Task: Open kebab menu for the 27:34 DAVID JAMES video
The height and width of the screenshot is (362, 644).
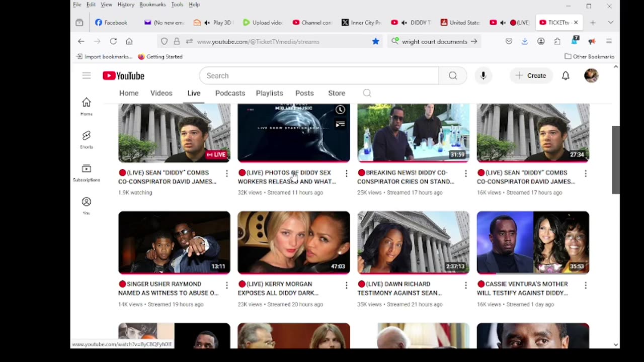Action: [x=585, y=173]
